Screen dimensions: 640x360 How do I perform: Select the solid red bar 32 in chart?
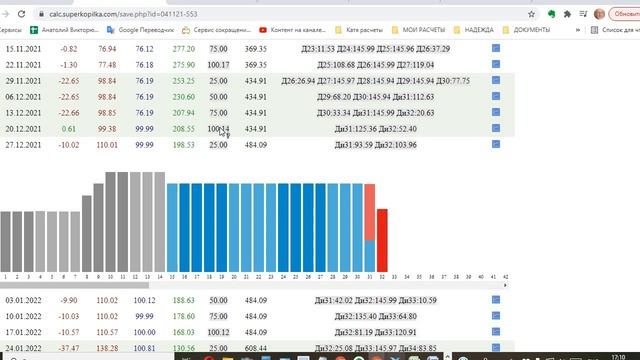(x=382, y=240)
